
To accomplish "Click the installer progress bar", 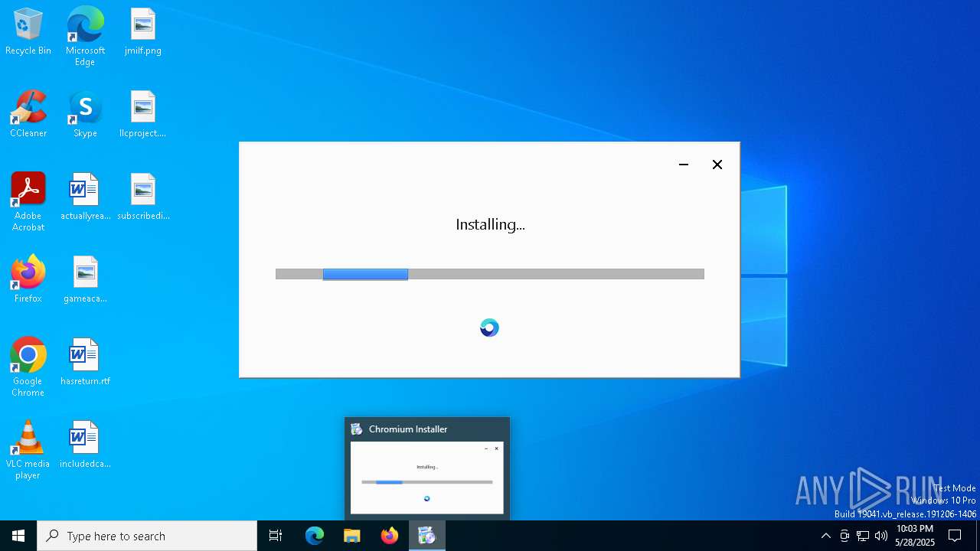I will (x=490, y=274).
